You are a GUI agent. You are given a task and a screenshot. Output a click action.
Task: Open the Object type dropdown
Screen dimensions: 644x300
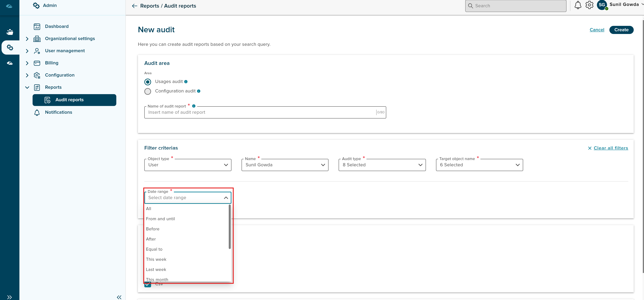[188, 165]
